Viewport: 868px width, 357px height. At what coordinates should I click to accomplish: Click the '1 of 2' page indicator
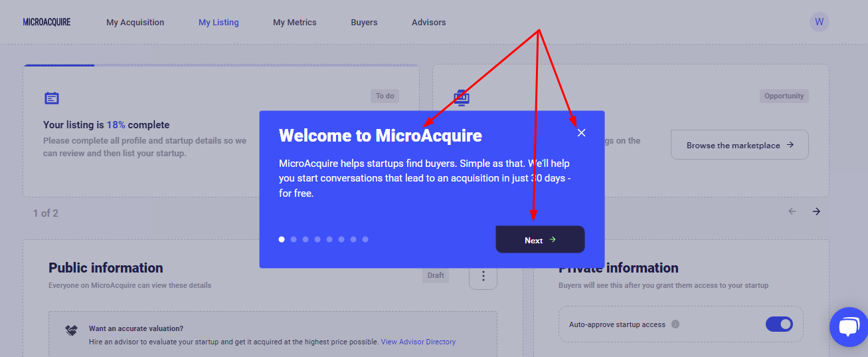46,213
